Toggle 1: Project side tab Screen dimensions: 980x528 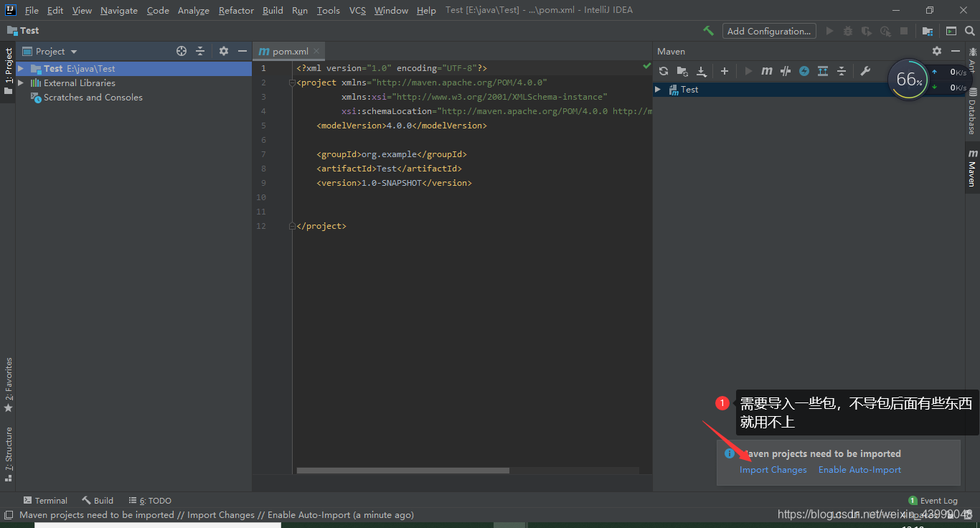click(8, 71)
